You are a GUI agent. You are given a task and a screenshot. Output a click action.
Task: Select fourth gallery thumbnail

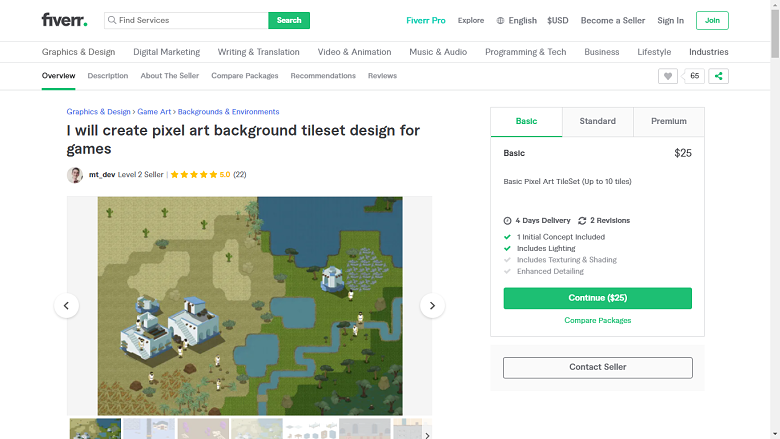pos(257,429)
